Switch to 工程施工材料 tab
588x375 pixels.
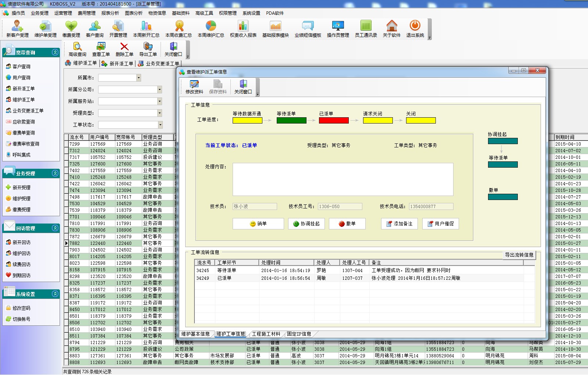point(266,334)
